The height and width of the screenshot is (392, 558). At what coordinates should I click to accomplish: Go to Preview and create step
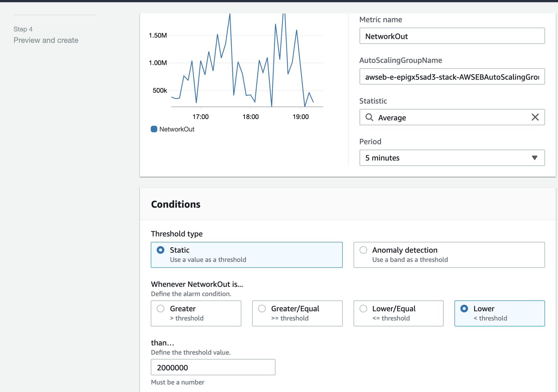[x=46, y=40]
